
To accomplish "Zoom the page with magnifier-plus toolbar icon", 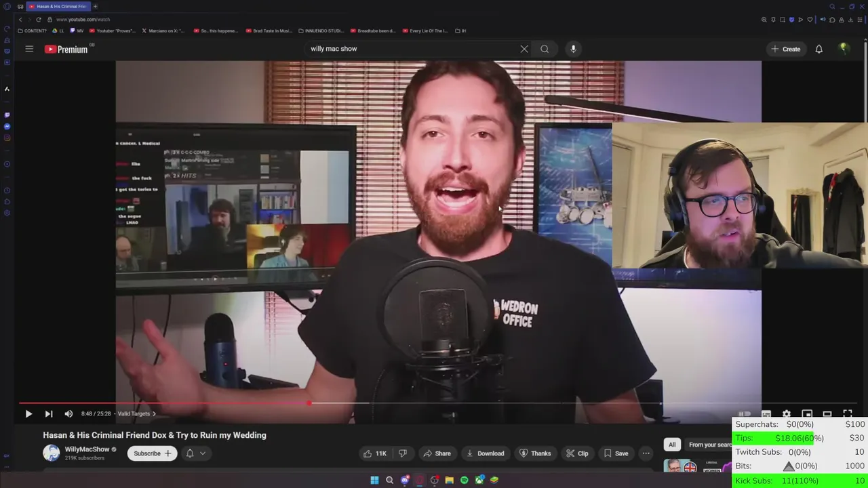I will click(764, 20).
